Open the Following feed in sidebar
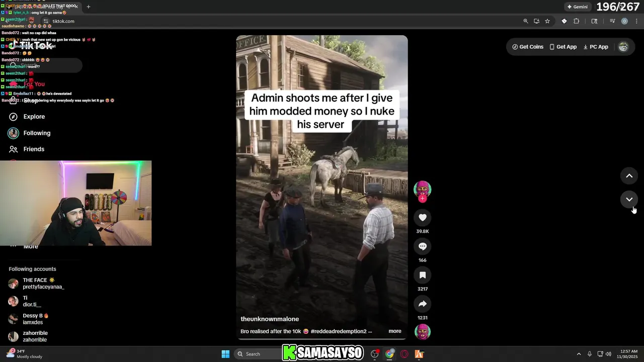The image size is (644, 362). click(x=37, y=133)
